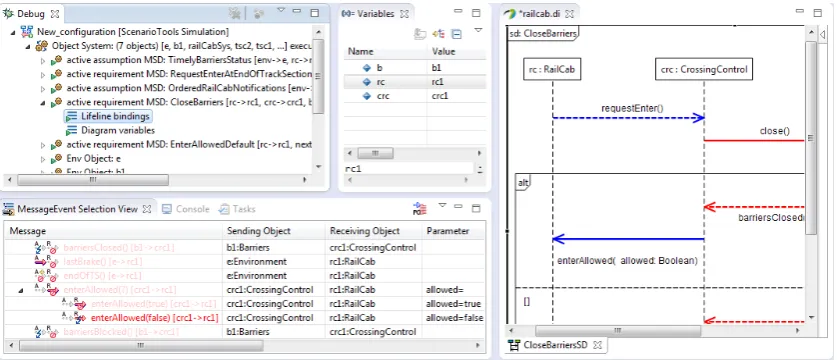Viewport: 837px width, 360px height.
Task: Click the rc1 detail text field in Variables
Action: tap(408, 169)
